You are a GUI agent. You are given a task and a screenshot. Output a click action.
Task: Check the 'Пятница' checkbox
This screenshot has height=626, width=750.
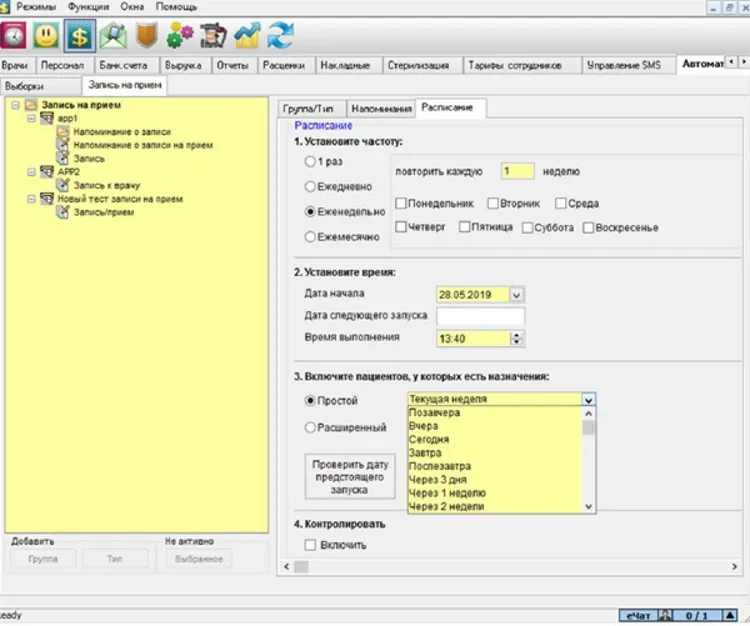464,227
